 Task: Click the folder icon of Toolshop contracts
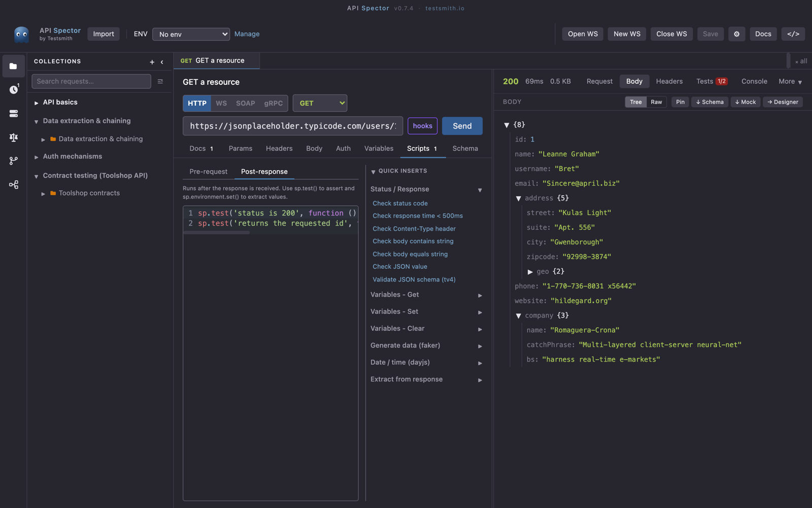click(x=53, y=193)
